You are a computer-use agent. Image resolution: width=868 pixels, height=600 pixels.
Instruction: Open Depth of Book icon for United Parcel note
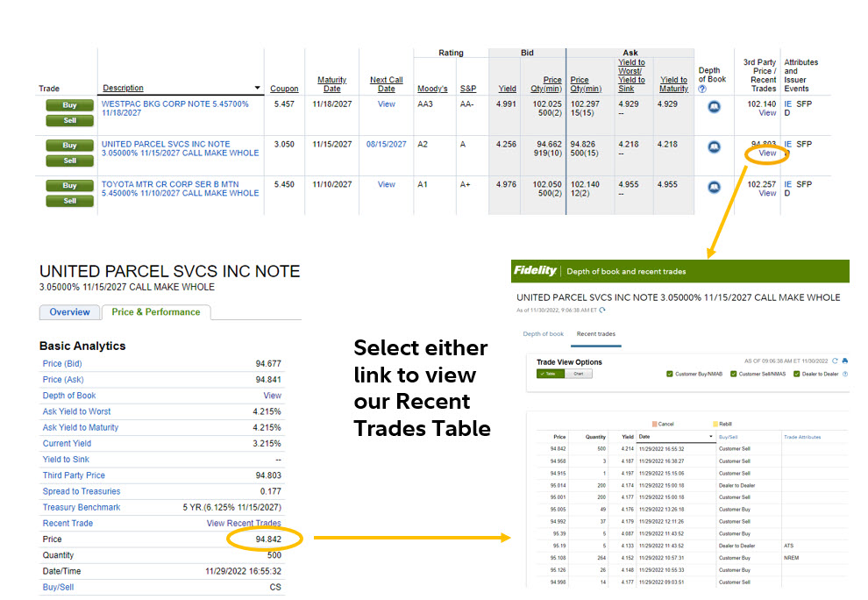(x=714, y=146)
